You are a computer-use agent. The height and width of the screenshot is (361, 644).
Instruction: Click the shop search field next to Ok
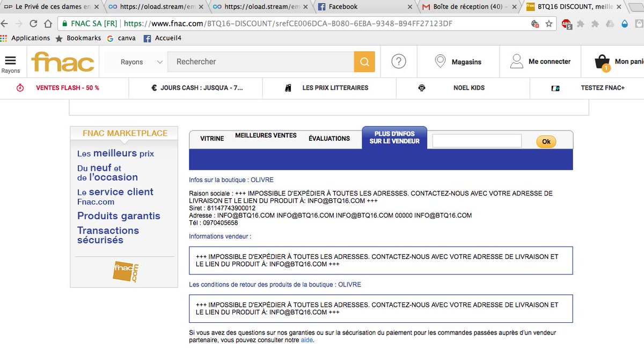coord(477,141)
